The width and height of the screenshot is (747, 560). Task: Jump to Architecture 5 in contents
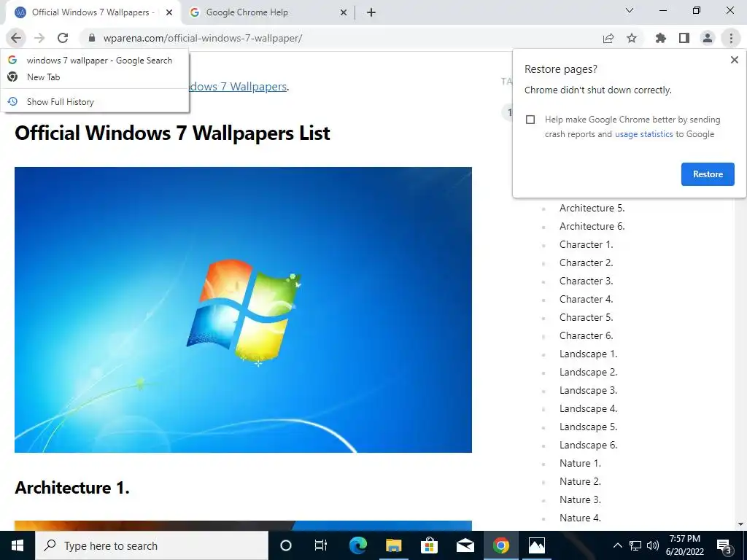tap(592, 208)
